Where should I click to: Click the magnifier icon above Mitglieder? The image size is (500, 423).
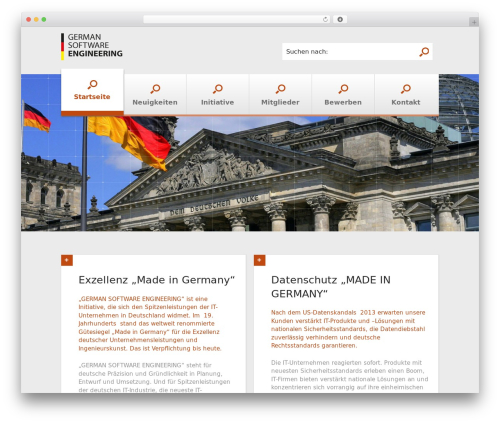coord(280,89)
